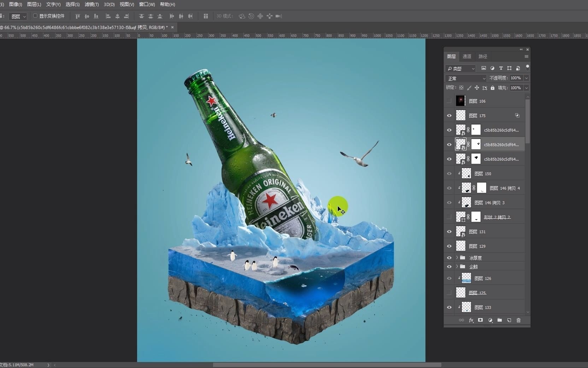Click the align right edges icon
The width and height of the screenshot is (588, 368).
pyautogui.click(x=127, y=16)
